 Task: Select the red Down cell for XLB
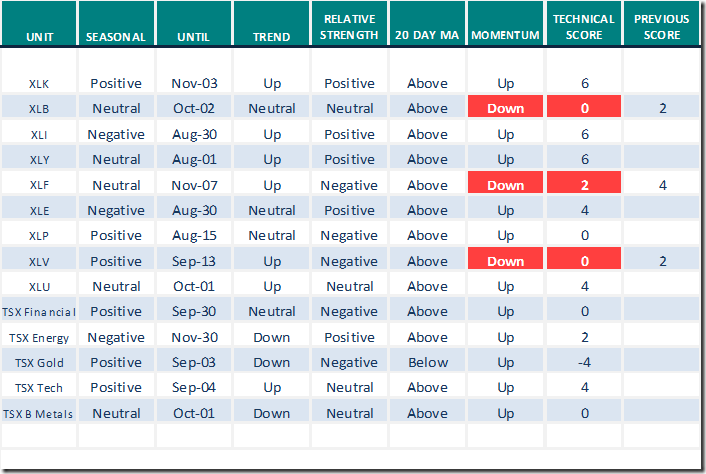tap(505, 108)
